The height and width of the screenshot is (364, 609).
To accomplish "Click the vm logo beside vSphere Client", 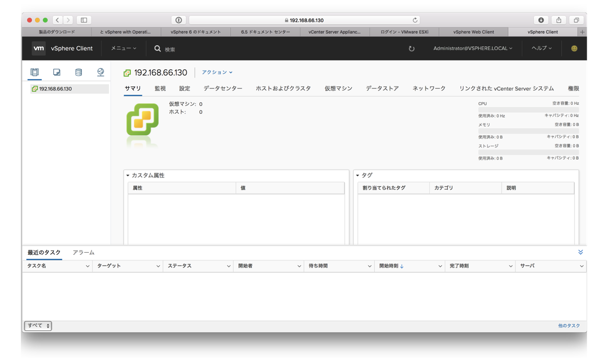I will click(x=38, y=48).
